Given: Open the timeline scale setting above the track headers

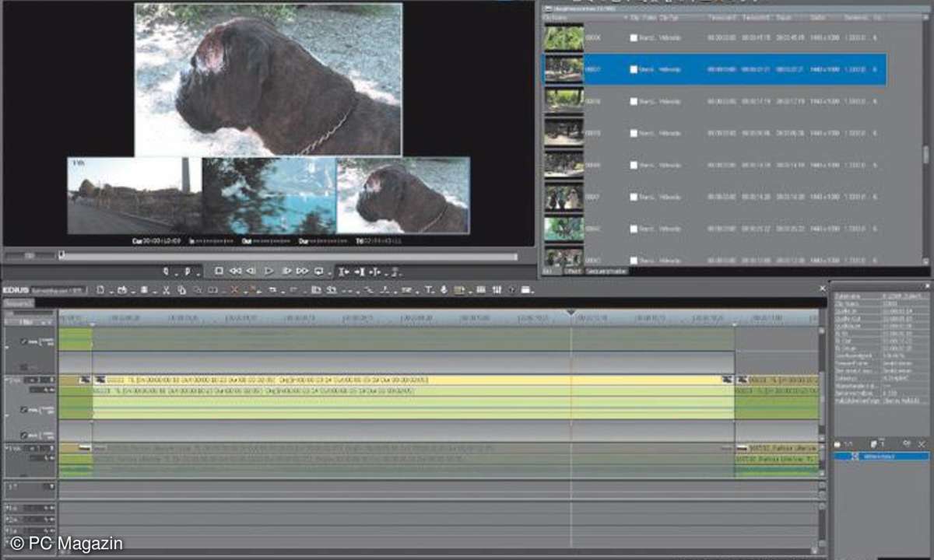Looking at the screenshot, I should point(29,320).
